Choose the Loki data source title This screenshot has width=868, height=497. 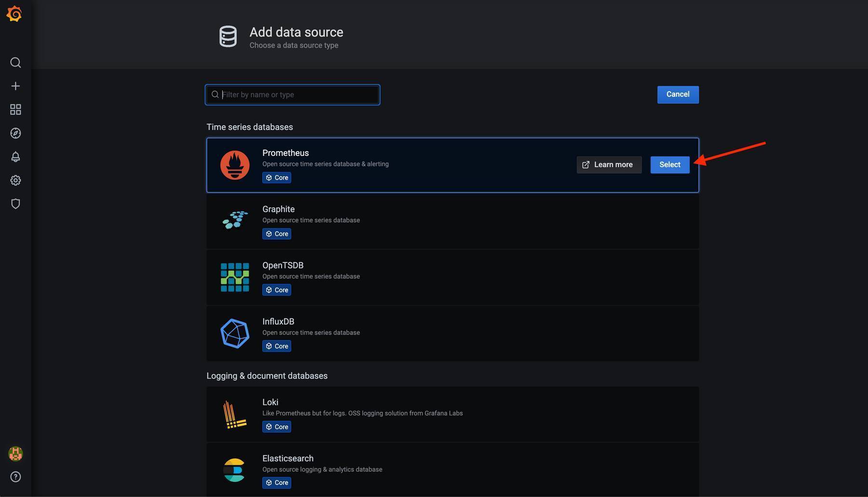(270, 402)
